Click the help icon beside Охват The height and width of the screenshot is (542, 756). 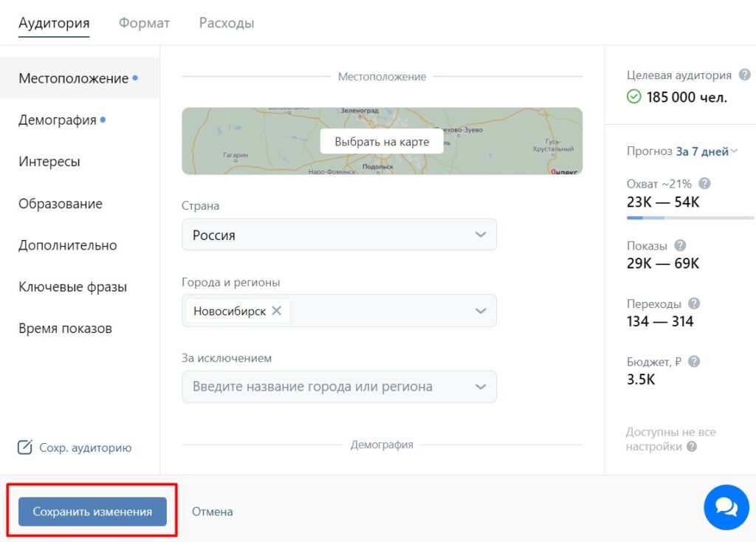tap(704, 184)
